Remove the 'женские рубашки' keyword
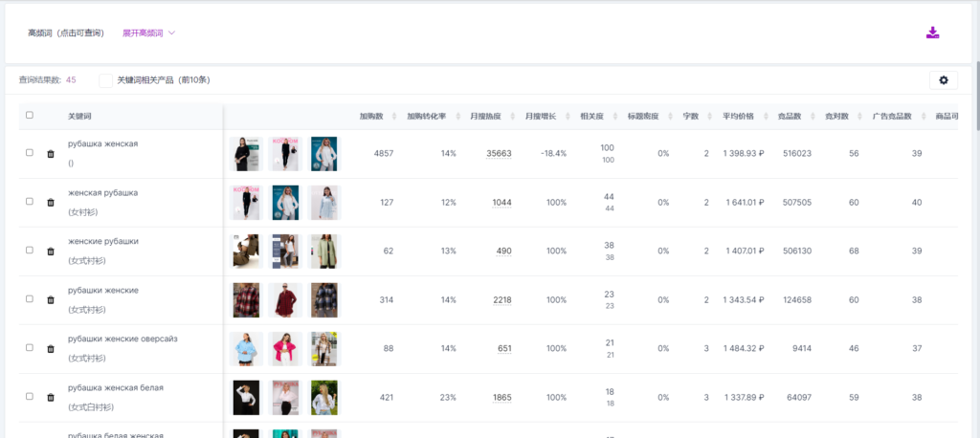Screen dimensions: 980x438 [x=51, y=252]
